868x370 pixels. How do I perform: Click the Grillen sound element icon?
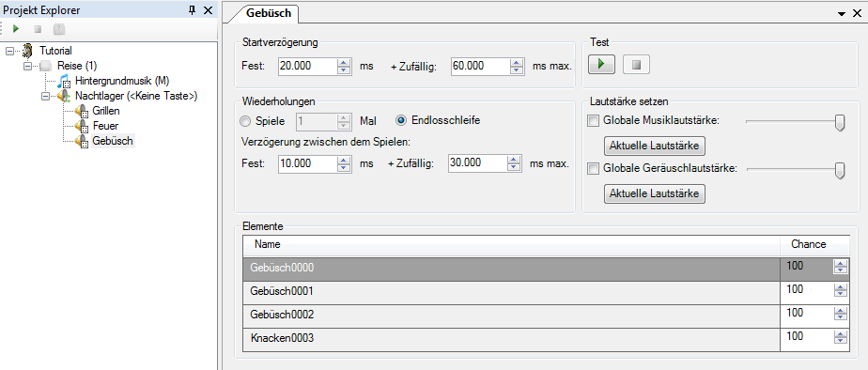point(82,111)
